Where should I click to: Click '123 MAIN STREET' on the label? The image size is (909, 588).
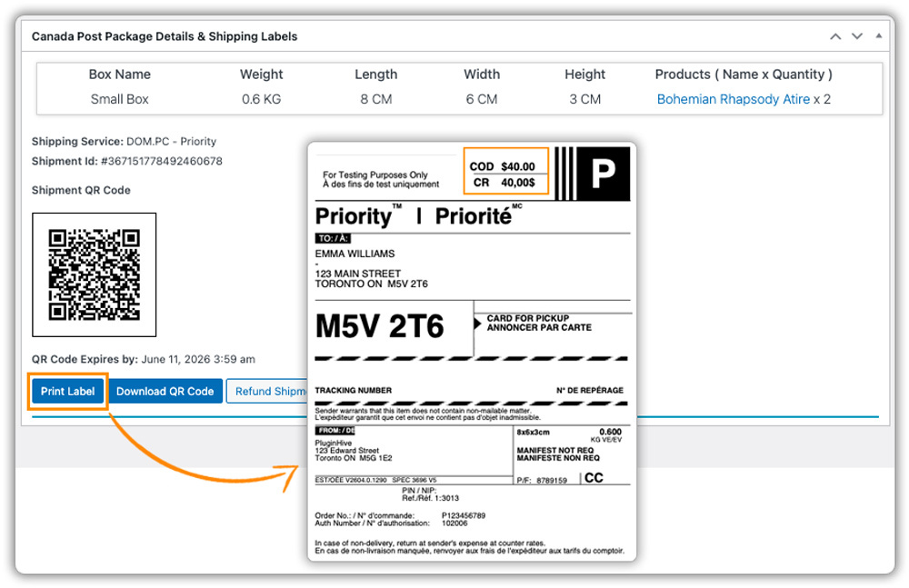point(358,274)
